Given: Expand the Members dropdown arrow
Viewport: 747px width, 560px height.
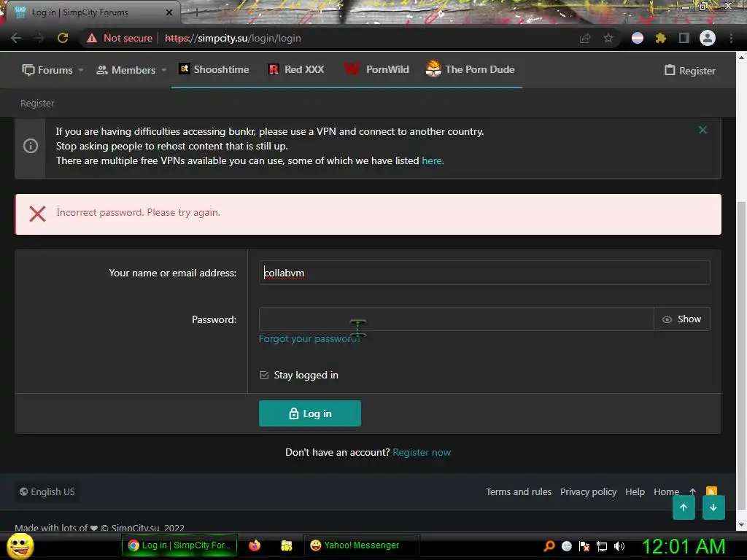Looking at the screenshot, I should 164,70.
